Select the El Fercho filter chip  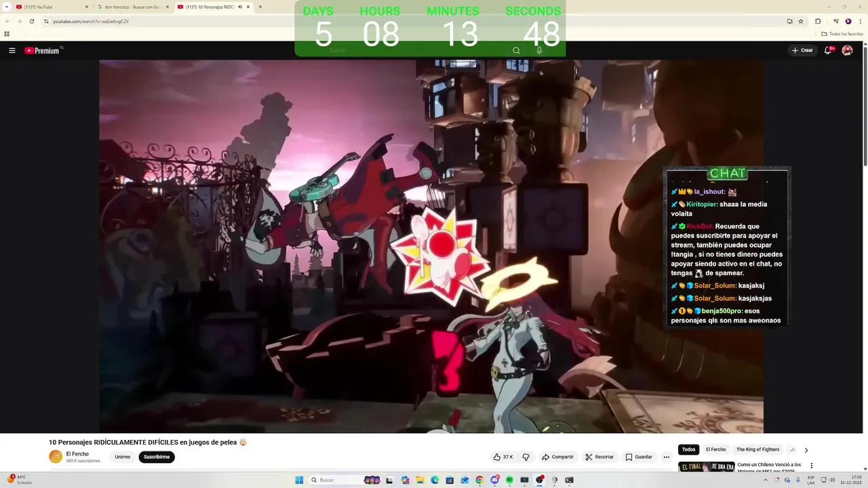tap(715, 449)
